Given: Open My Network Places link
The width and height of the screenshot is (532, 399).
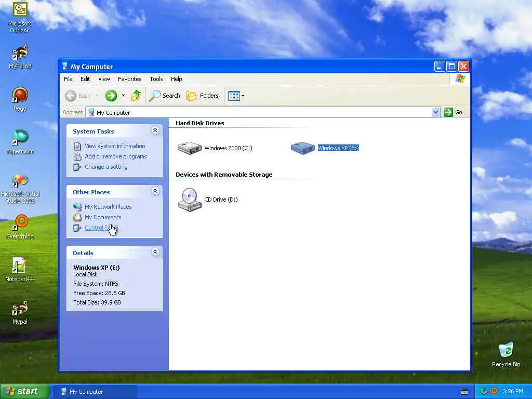Looking at the screenshot, I should (108, 207).
